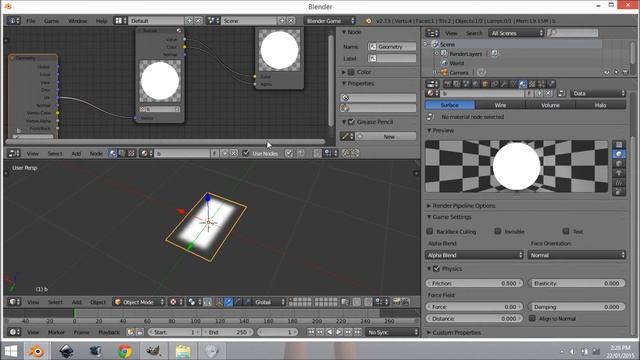This screenshot has width=640, height=360.
Task: Select sphere preview type icon
Action: [x=619, y=154]
